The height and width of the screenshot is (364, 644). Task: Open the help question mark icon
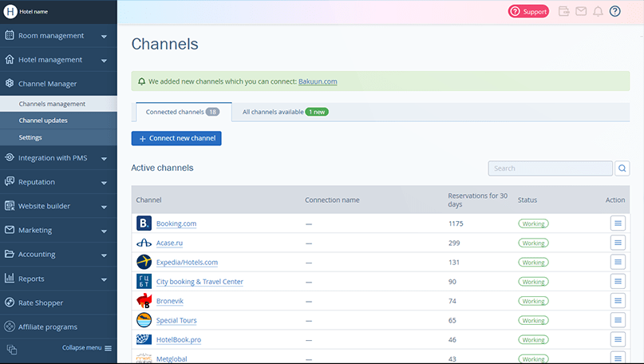[614, 11]
